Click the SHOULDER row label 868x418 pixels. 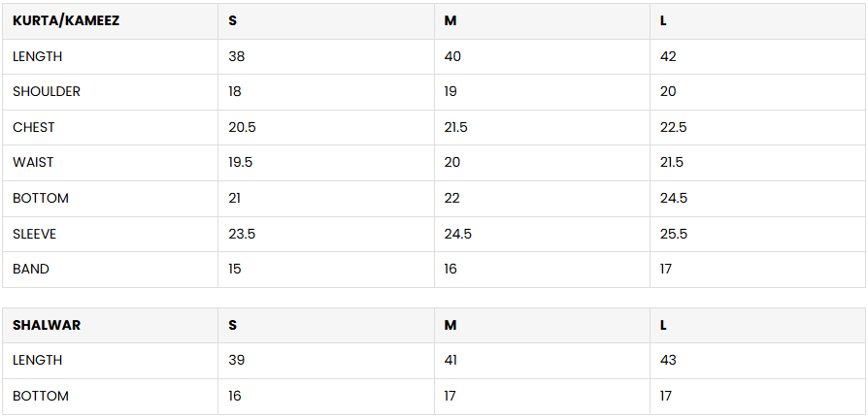click(47, 91)
